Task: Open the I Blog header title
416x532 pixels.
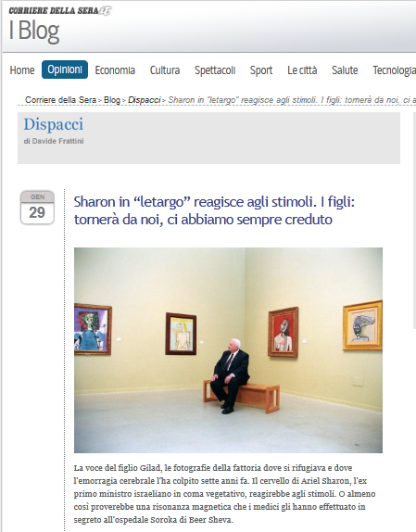Action: (x=34, y=32)
